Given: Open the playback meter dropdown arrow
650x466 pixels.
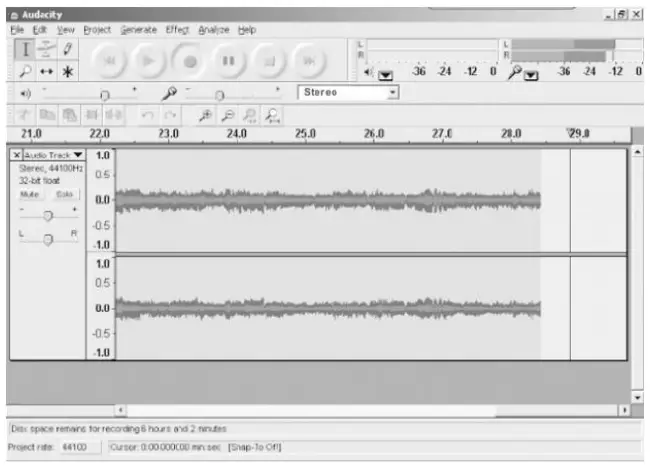Looking at the screenshot, I should (x=386, y=75).
